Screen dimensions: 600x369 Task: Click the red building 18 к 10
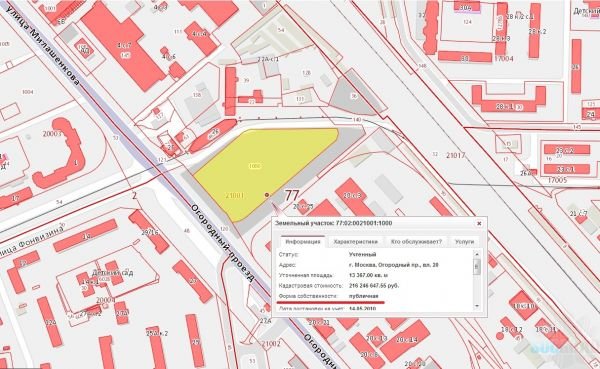[524, 305]
